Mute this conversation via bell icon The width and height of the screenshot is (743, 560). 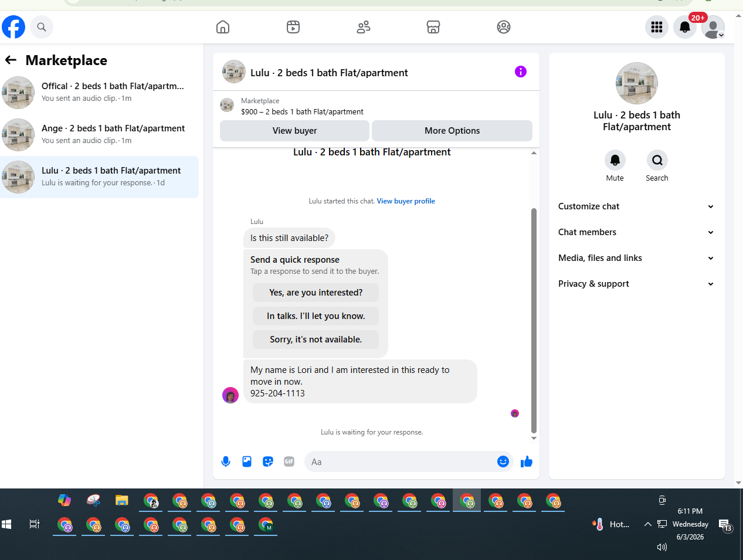point(615,160)
